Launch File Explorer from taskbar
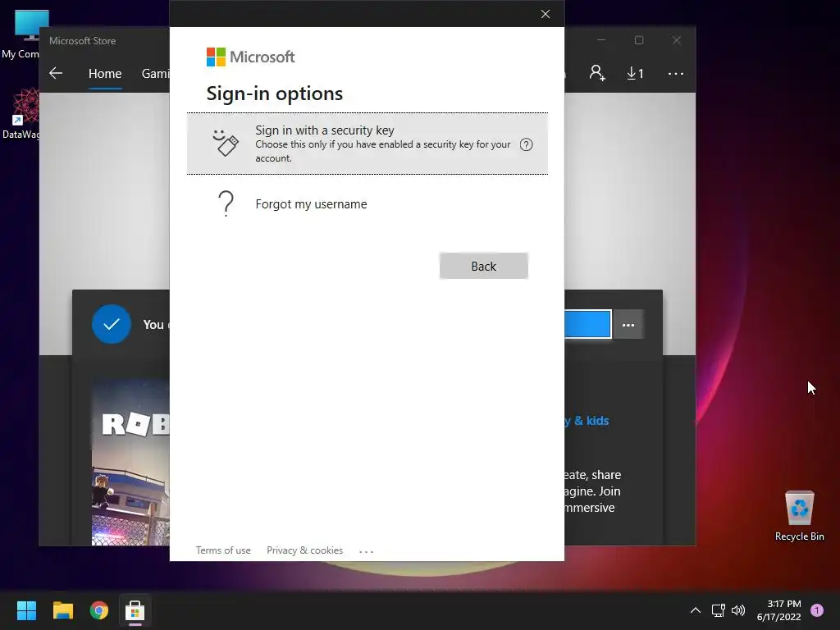The height and width of the screenshot is (630, 840). (x=62, y=610)
